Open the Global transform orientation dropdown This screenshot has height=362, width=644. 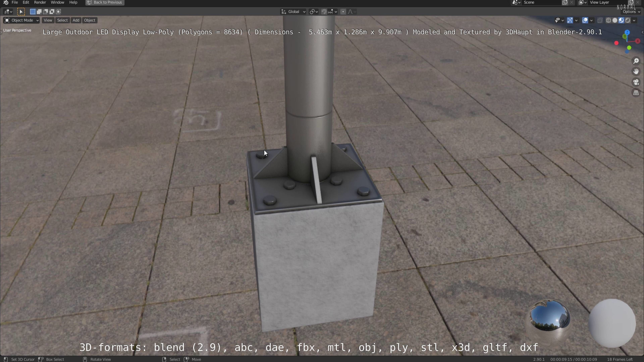[293, 12]
